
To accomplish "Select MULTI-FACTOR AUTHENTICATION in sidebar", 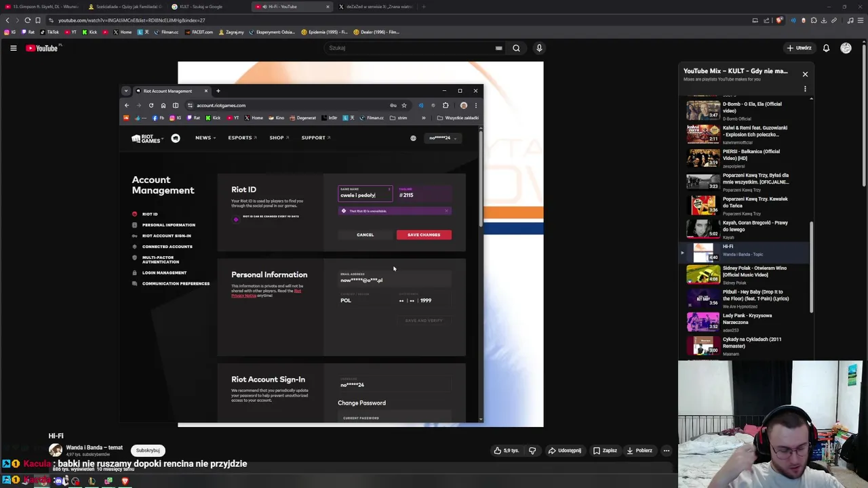I will (161, 260).
